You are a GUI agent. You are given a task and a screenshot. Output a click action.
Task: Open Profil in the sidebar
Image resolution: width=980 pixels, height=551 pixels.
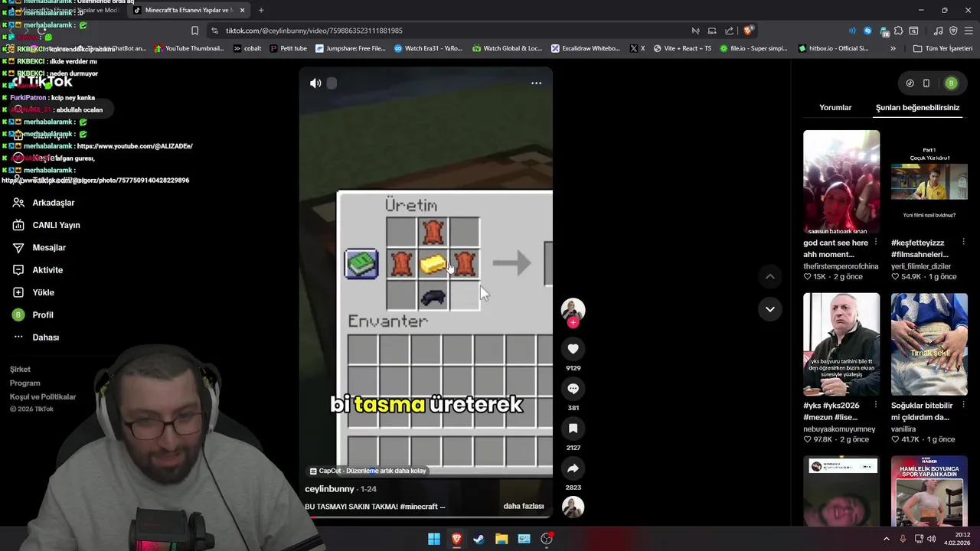pos(34,315)
